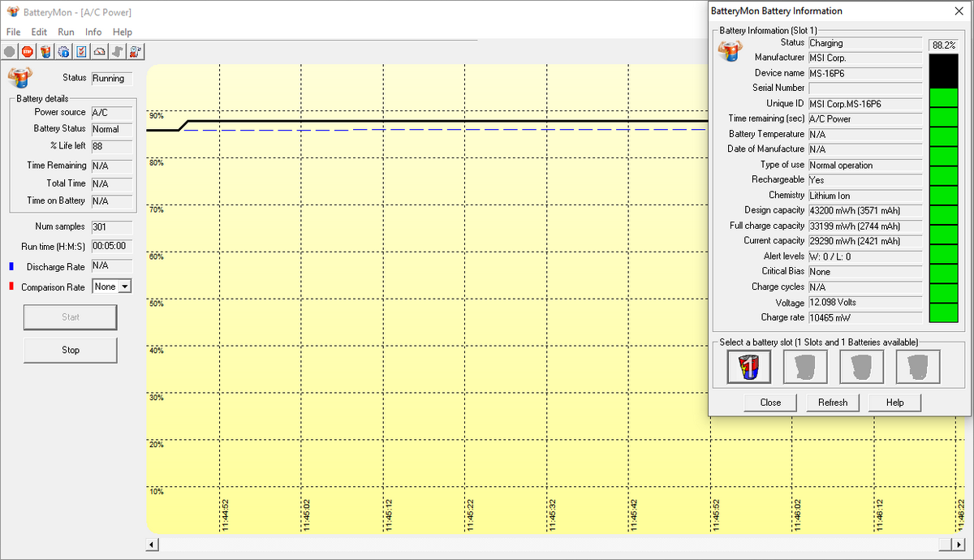The width and height of the screenshot is (974, 560).
Task: Click the chart scrollbar right arrow
Action: (x=945, y=544)
